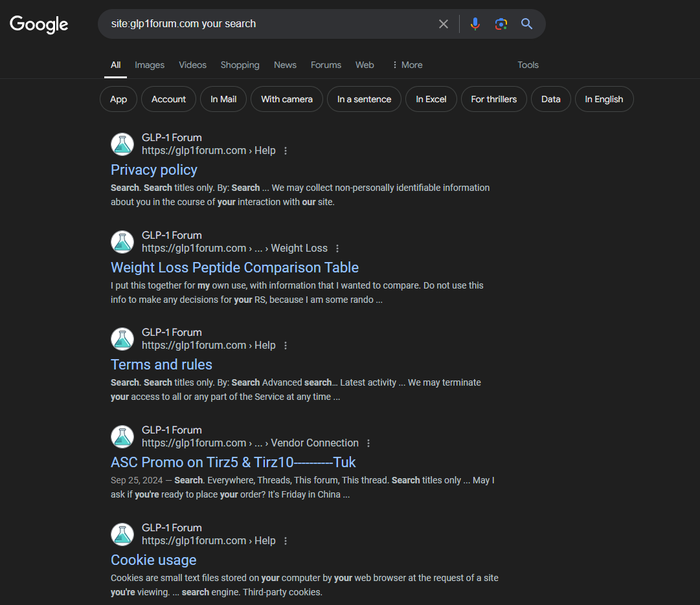The image size is (700, 605).
Task: Click the glp1forum.com › Help URL above Cookie usage
Action: (209, 541)
